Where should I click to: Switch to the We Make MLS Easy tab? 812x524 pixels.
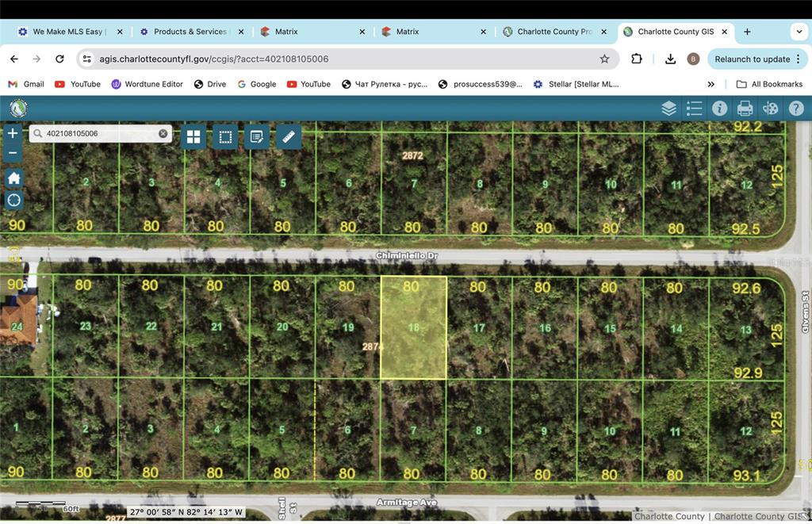[67, 32]
